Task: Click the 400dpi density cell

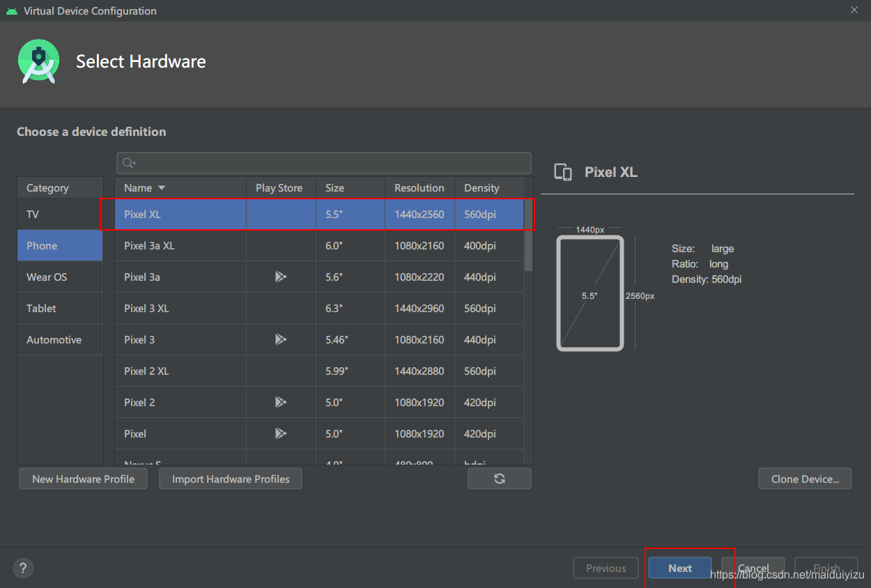Action: click(x=489, y=245)
